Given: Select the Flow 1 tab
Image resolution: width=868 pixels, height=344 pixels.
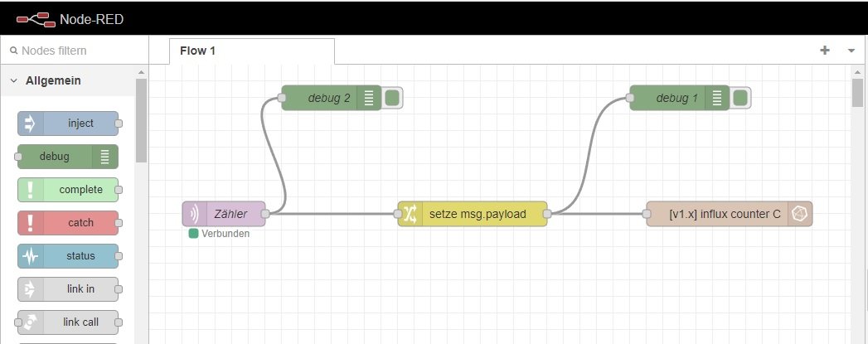Looking at the screenshot, I should (x=197, y=51).
